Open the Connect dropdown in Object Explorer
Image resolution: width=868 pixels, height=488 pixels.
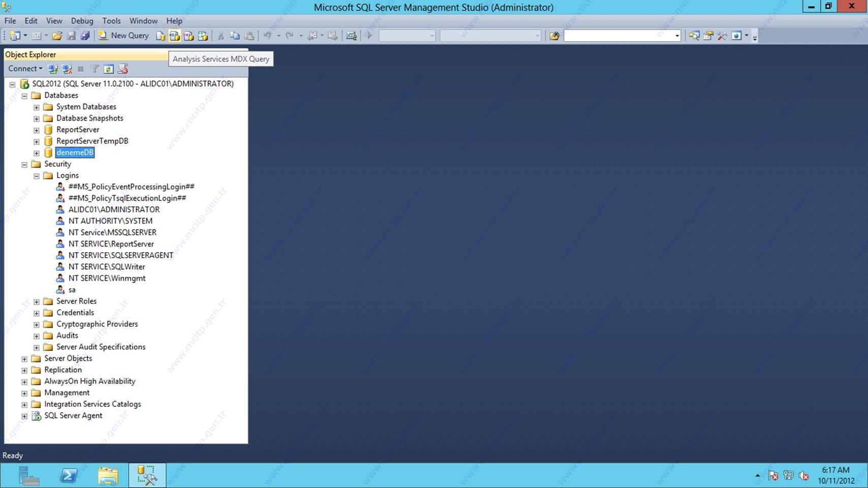[25, 69]
